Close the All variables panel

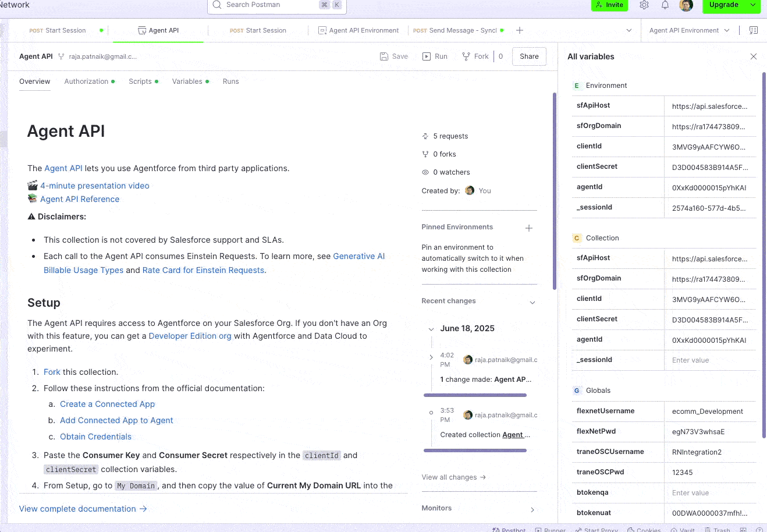(x=754, y=56)
